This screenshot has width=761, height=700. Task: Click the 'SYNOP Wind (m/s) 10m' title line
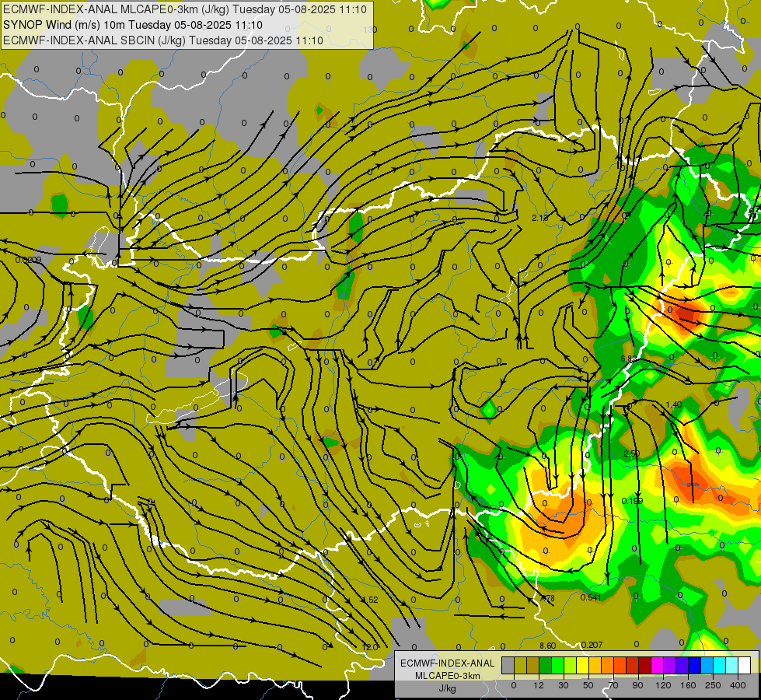[x=64, y=25]
